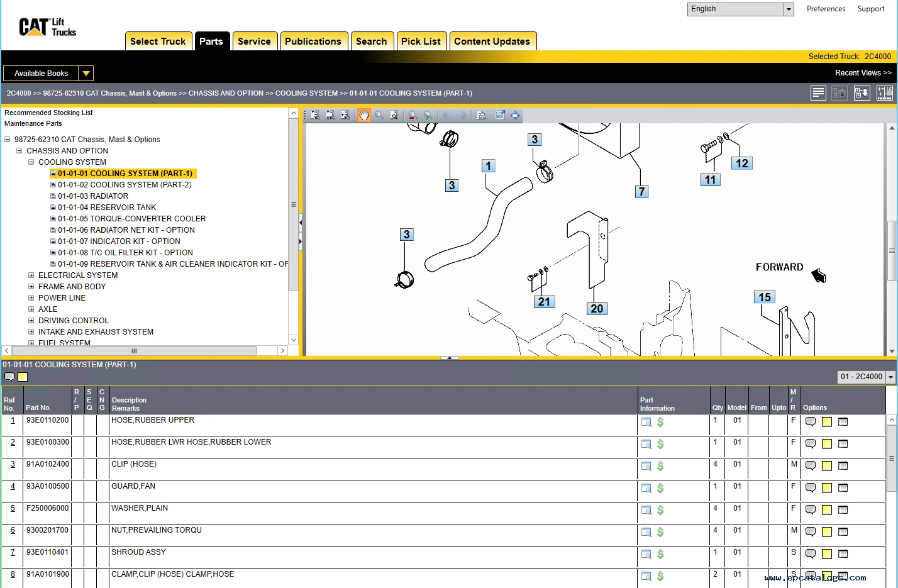Click the list view icon near breadcrumb bar
The height and width of the screenshot is (588, 898).
[818, 92]
